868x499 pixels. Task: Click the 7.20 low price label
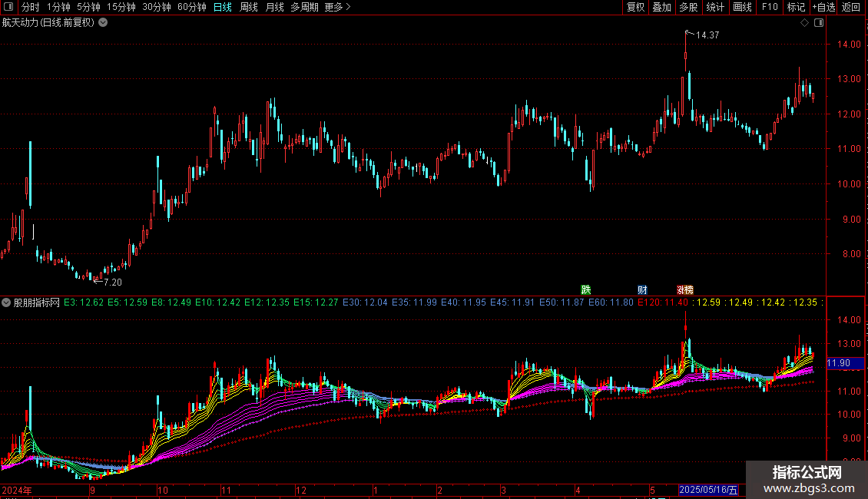(113, 283)
